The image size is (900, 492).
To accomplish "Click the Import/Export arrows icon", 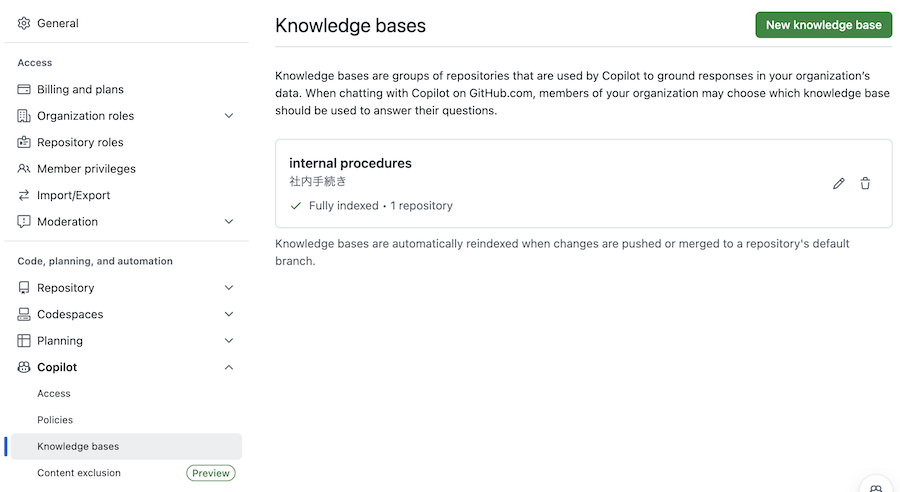I will (x=24, y=195).
